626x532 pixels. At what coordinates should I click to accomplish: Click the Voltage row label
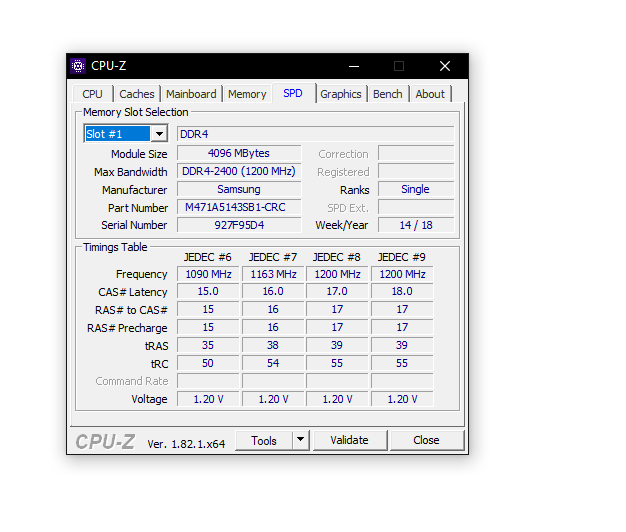(x=149, y=399)
